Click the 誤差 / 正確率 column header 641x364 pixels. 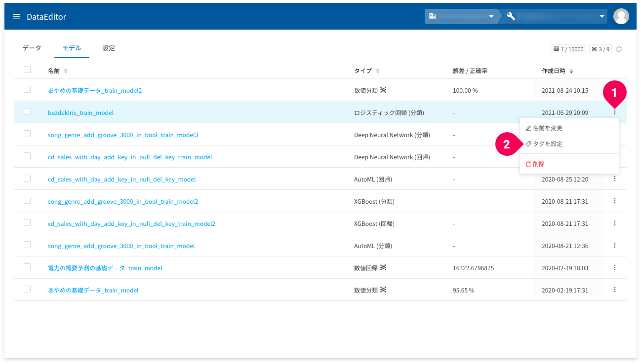tap(470, 71)
